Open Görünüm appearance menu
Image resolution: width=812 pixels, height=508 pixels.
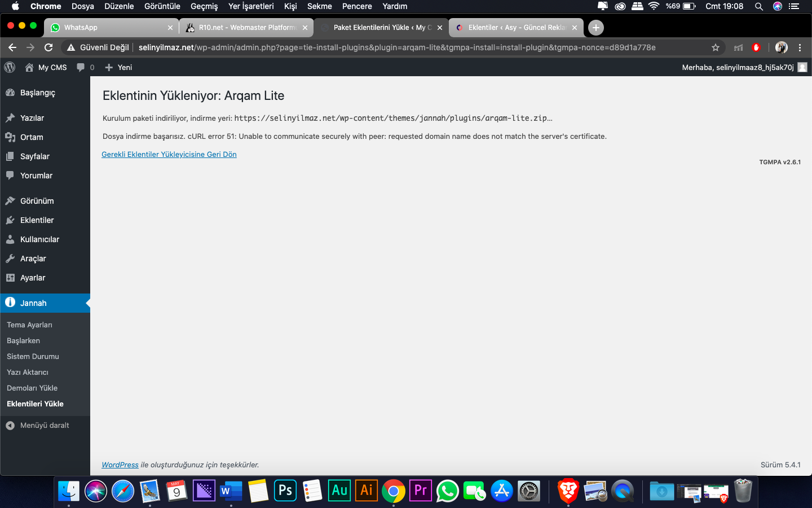point(45,201)
